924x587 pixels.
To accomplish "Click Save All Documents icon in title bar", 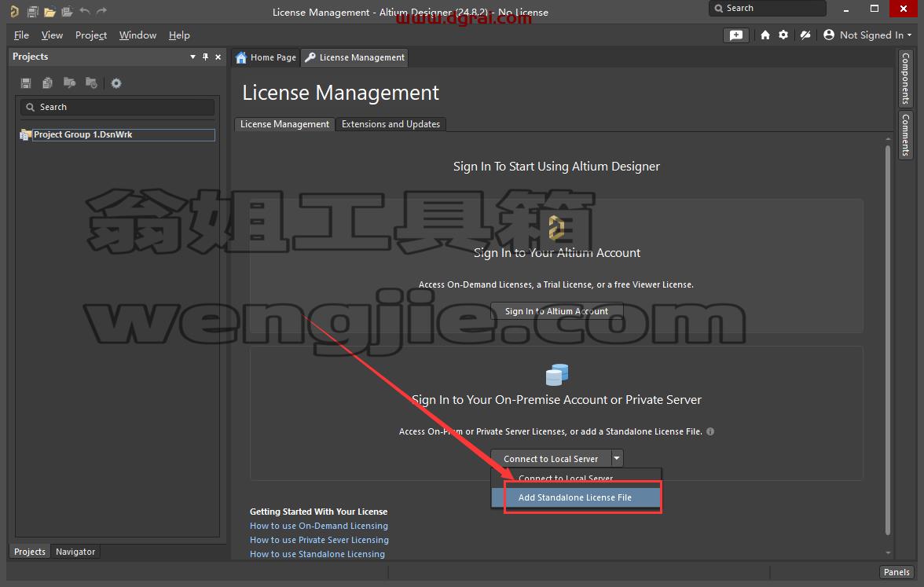I will 32,11.
